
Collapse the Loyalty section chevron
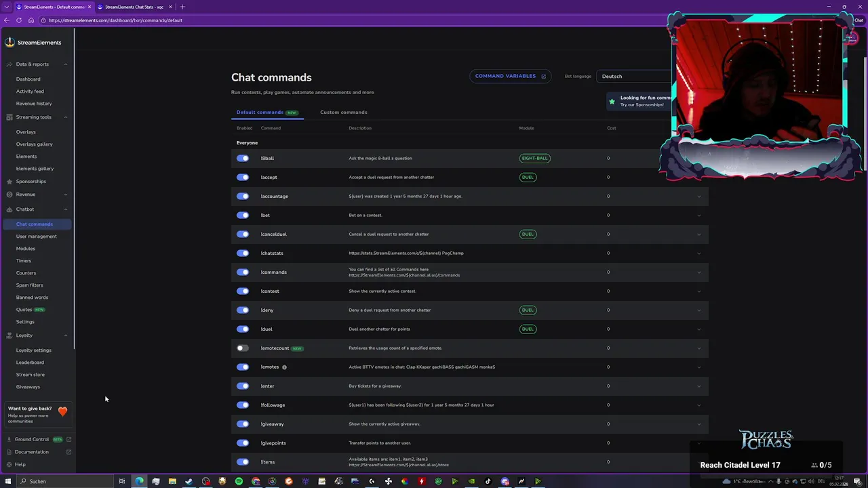(66, 335)
